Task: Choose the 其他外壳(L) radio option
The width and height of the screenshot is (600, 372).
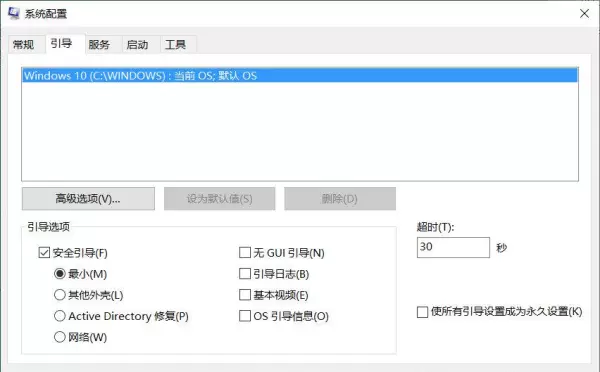Action: (60, 295)
